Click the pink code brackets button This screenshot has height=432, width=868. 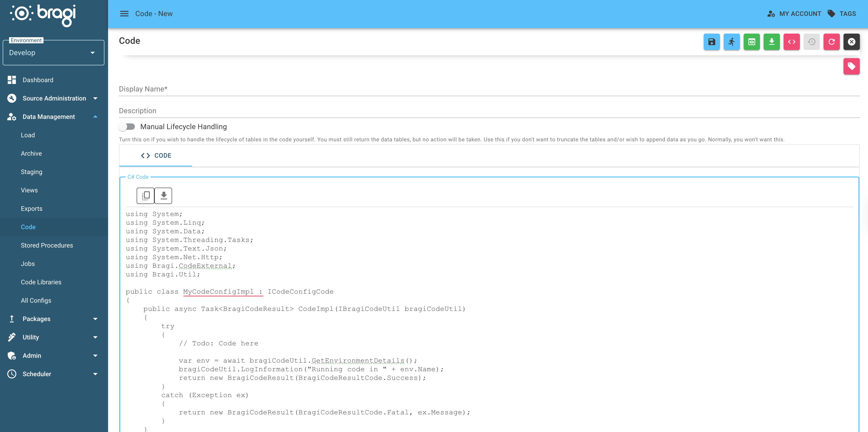[x=792, y=42]
